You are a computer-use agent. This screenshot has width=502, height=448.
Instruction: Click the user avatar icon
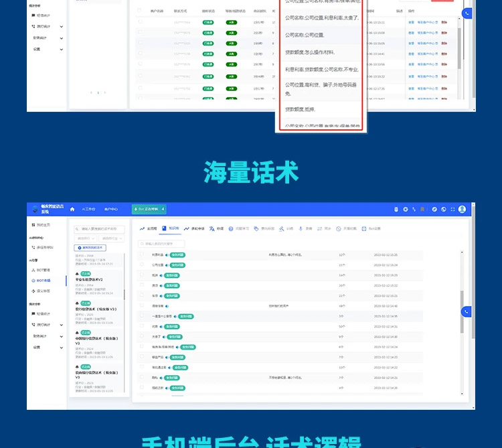pyautogui.click(x=462, y=210)
